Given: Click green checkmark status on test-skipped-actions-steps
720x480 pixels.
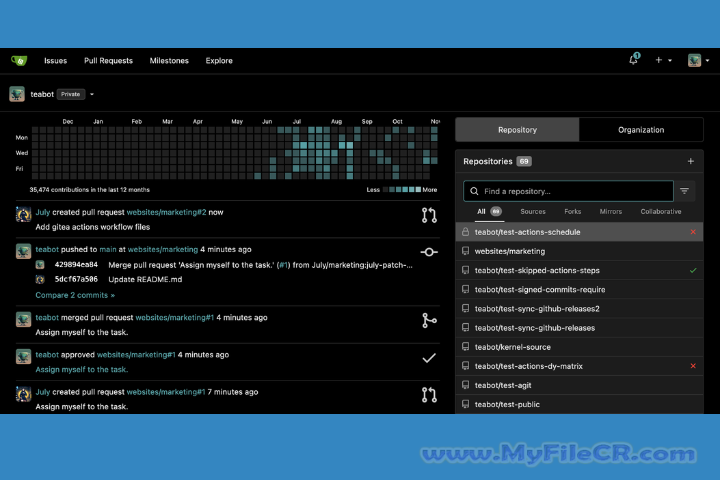Looking at the screenshot, I should pyautogui.click(x=693, y=270).
